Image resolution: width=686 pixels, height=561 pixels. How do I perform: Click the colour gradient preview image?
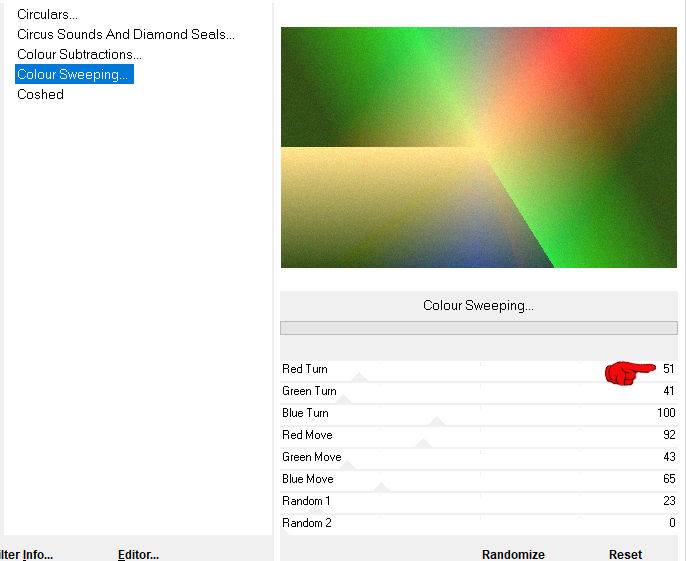(479, 148)
